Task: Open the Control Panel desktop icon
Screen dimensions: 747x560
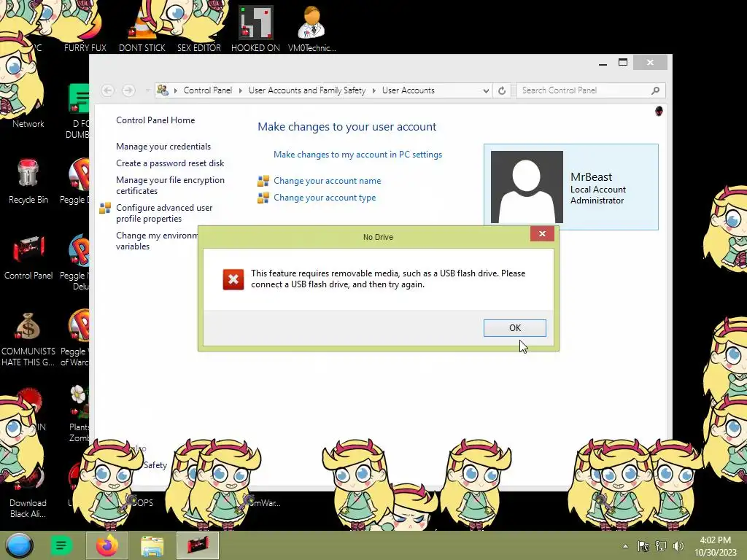Action: (x=28, y=257)
